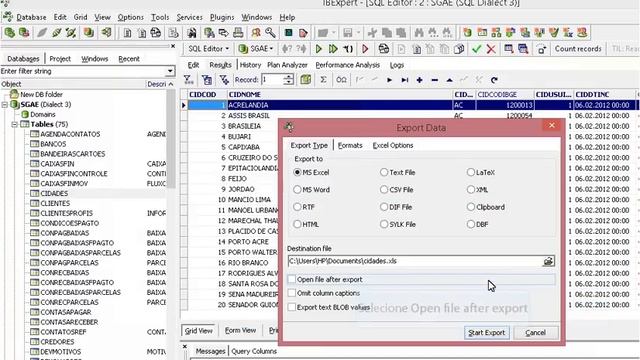The image size is (640, 360).
Task: Open the Plugins menu
Action: click(222, 18)
